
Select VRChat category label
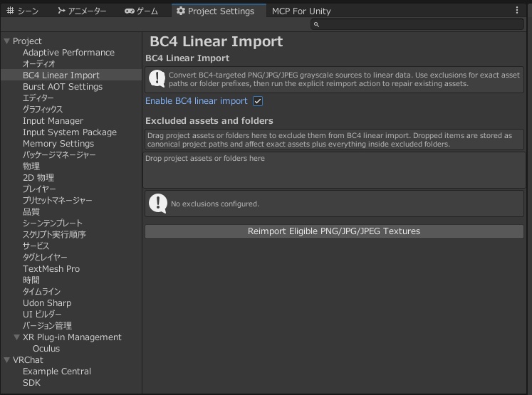[28, 360]
